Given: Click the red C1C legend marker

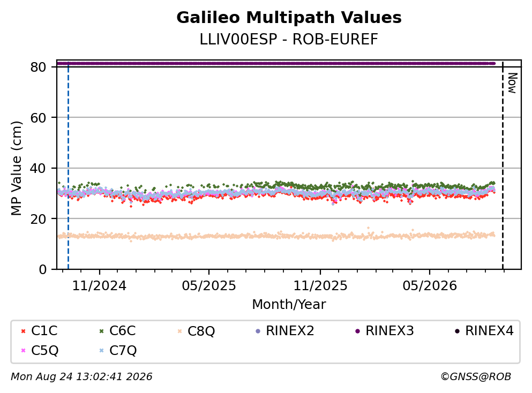Looking at the screenshot, I should click(24, 331).
